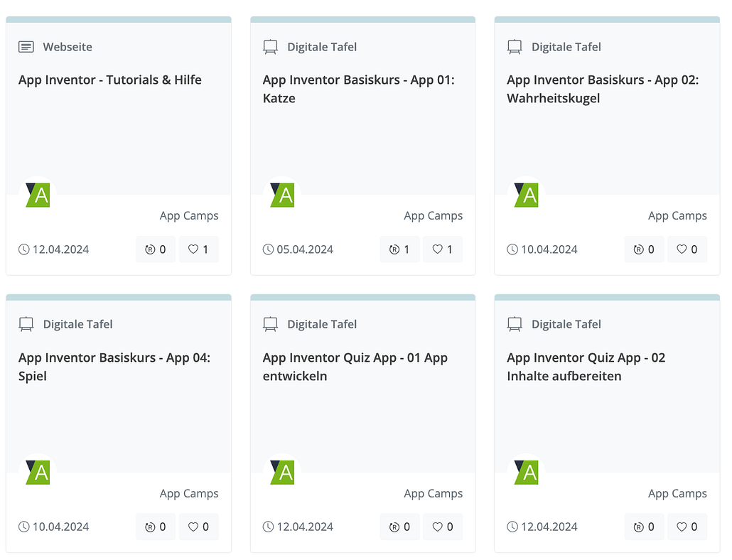Like the Quiz App 02 Inhalte aufbereiten card
This screenshot has height=560, width=732.
click(x=687, y=527)
